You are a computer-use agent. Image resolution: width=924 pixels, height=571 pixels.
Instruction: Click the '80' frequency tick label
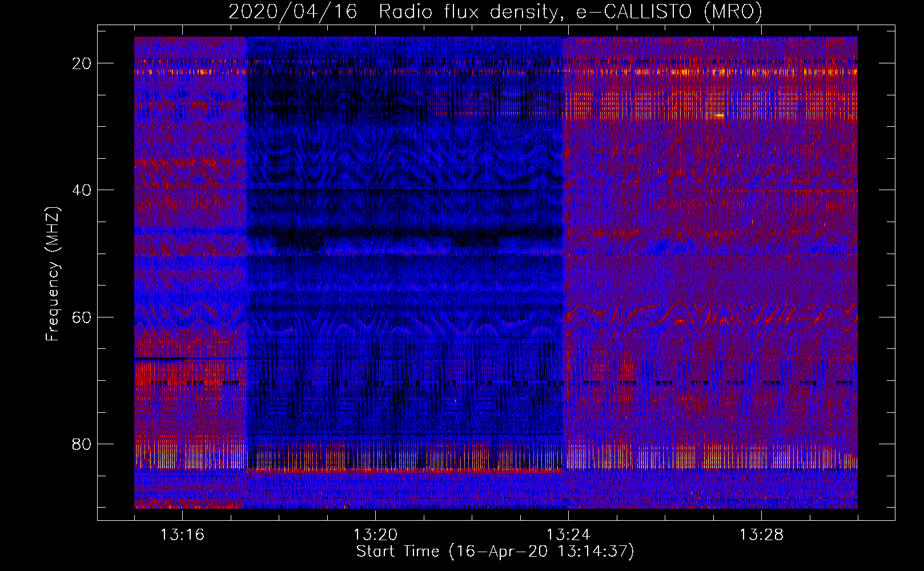[x=82, y=444]
